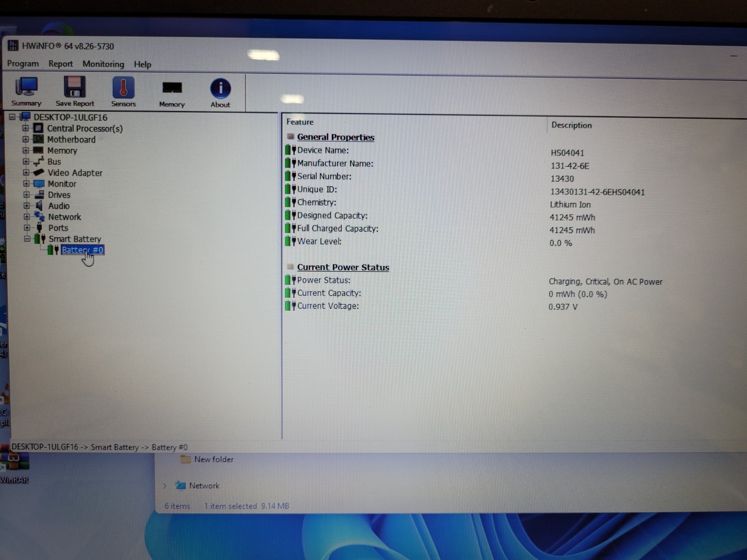Click the Current Power Status heading
Image resolution: width=747 pixels, height=560 pixels.
343,267
